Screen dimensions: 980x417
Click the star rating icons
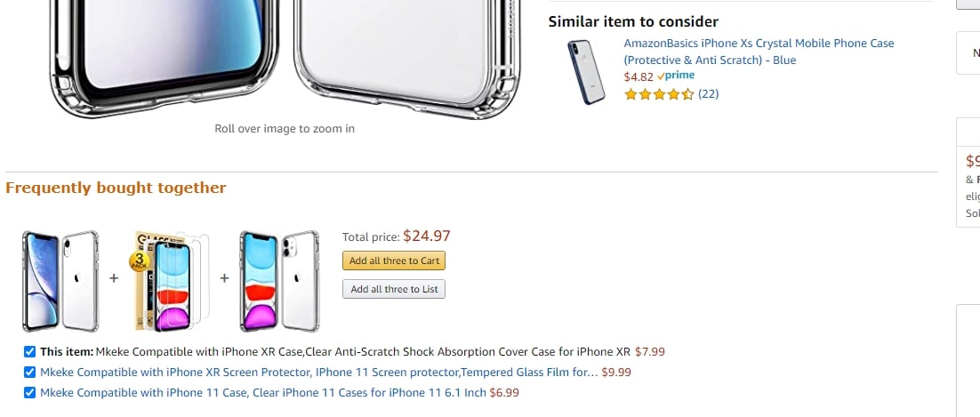[x=659, y=94]
